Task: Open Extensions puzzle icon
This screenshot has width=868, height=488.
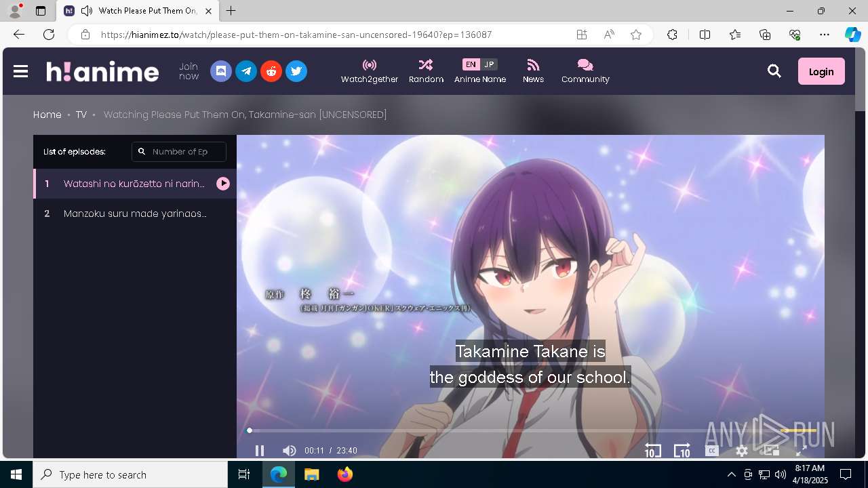Action: (672, 35)
